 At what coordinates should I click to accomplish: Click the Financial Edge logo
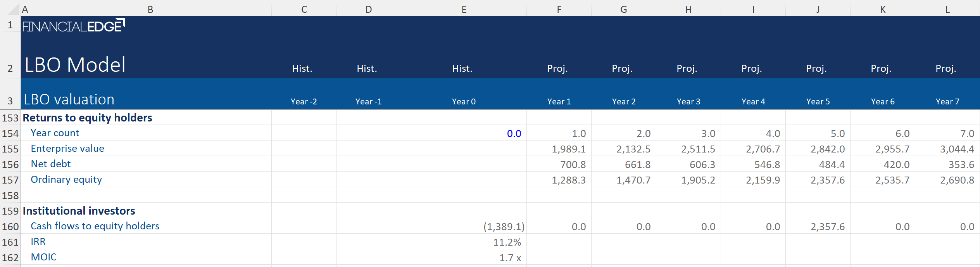pyautogui.click(x=73, y=26)
